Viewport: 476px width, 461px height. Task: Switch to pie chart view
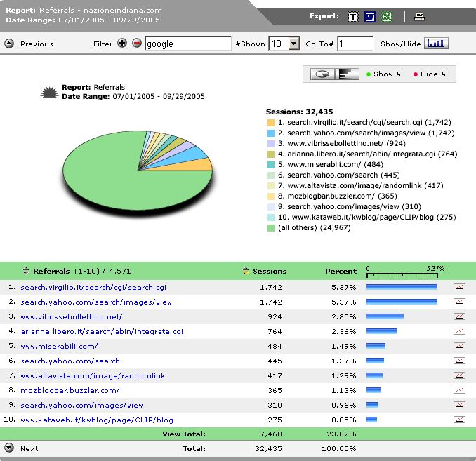click(x=322, y=74)
